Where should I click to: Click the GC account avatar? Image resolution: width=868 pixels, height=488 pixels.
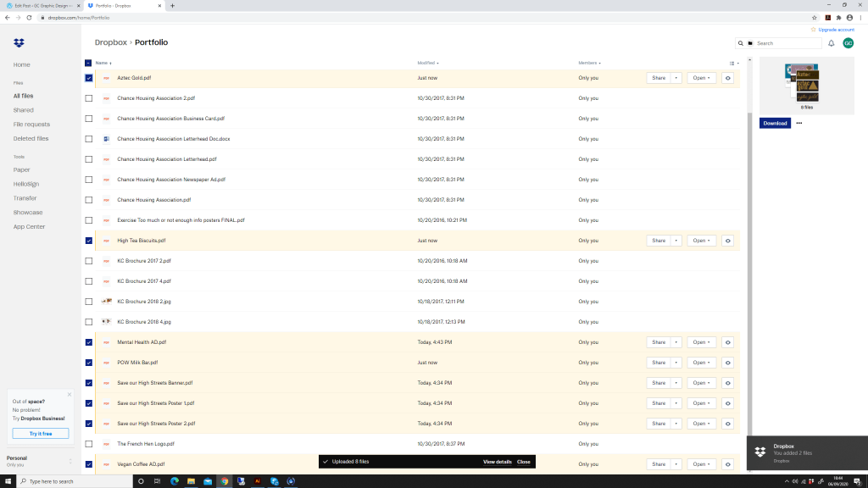(848, 43)
